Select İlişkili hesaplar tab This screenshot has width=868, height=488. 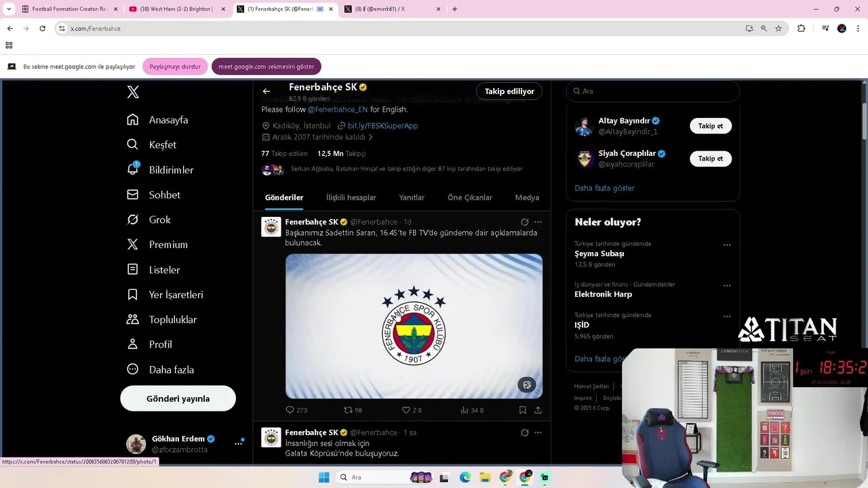point(351,198)
